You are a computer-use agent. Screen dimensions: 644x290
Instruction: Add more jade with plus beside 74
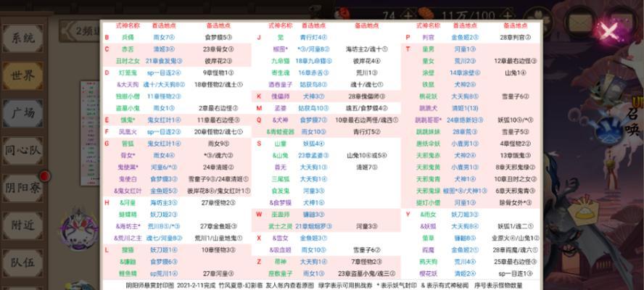coord(407,17)
